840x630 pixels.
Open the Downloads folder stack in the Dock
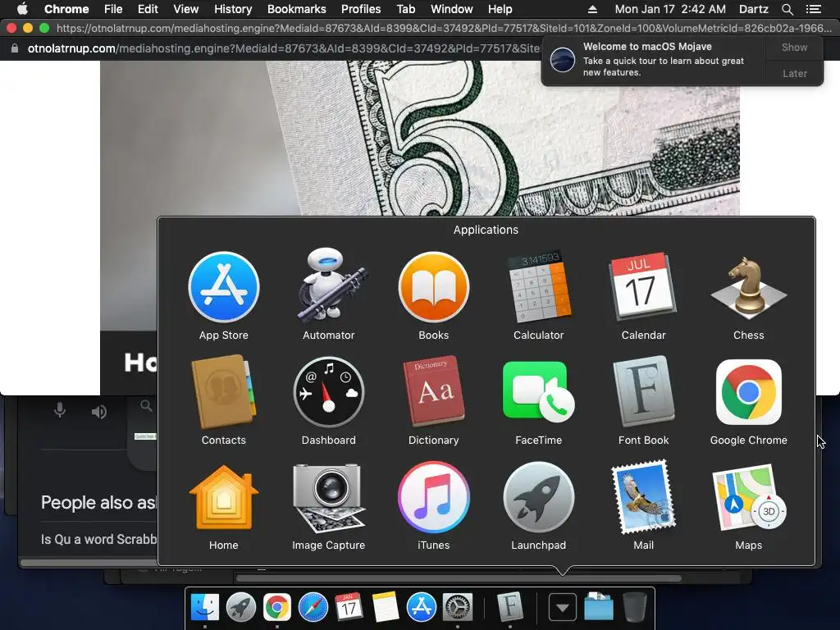pyautogui.click(x=598, y=608)
